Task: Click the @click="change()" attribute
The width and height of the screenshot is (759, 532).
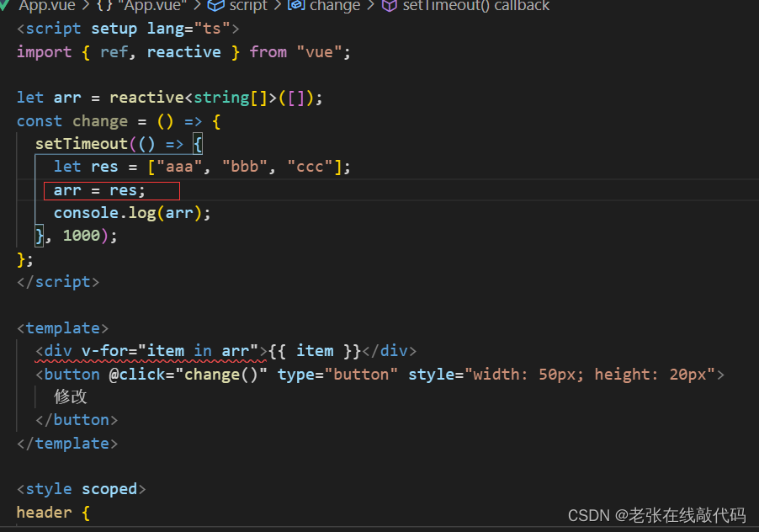Action: coord(188,375)
